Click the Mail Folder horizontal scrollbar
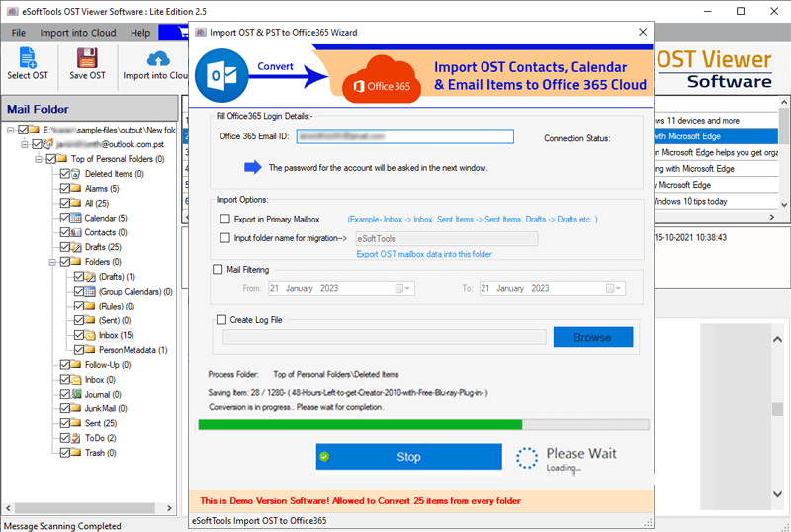This screenshot has height=532, width=791. pyautogui.click(x=85, y=508)
